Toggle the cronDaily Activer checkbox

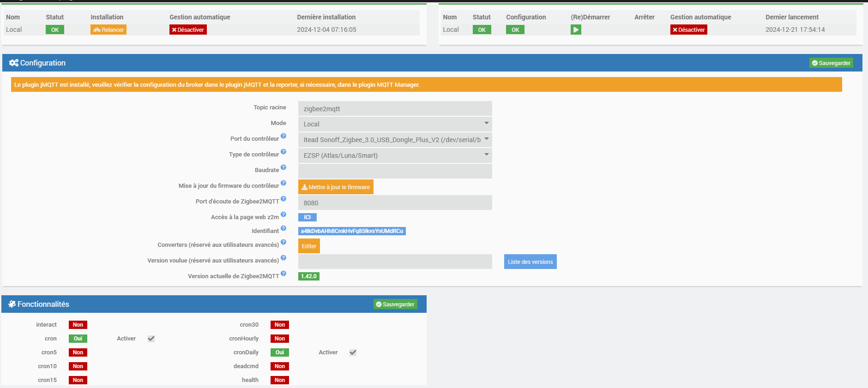coord(353,352)
